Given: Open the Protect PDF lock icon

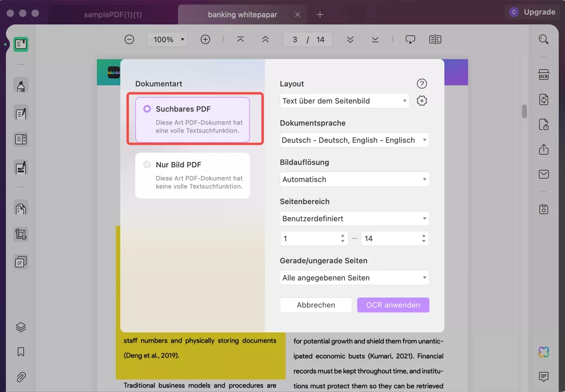Looking at the screenshot, I should click(544, 124).
